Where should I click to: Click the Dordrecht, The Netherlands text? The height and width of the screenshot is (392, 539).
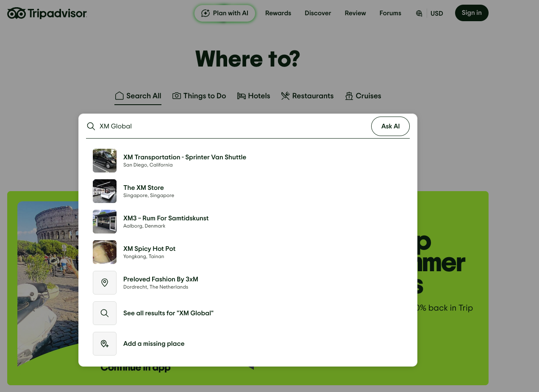click(156, 287)
